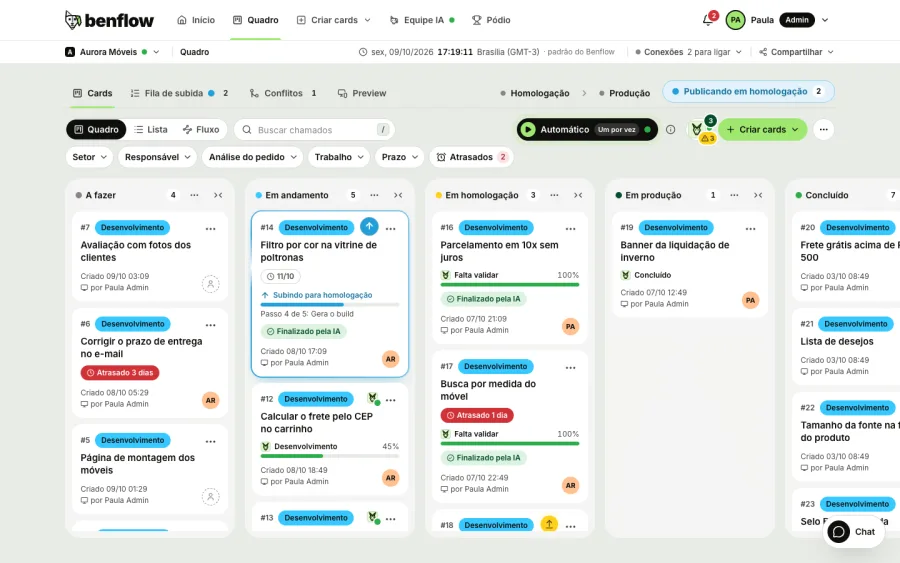Click the benflow logo
900x563 pixels.
(109, 20)
